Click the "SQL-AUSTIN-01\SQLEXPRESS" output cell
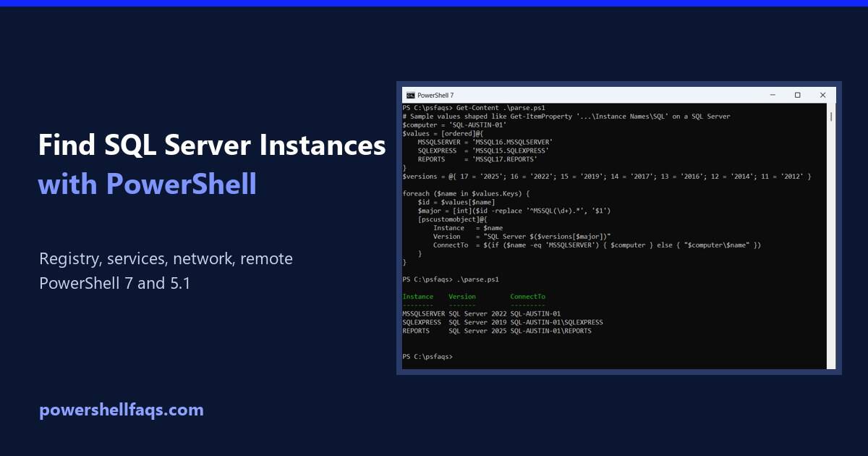 (x=556, y=322)
